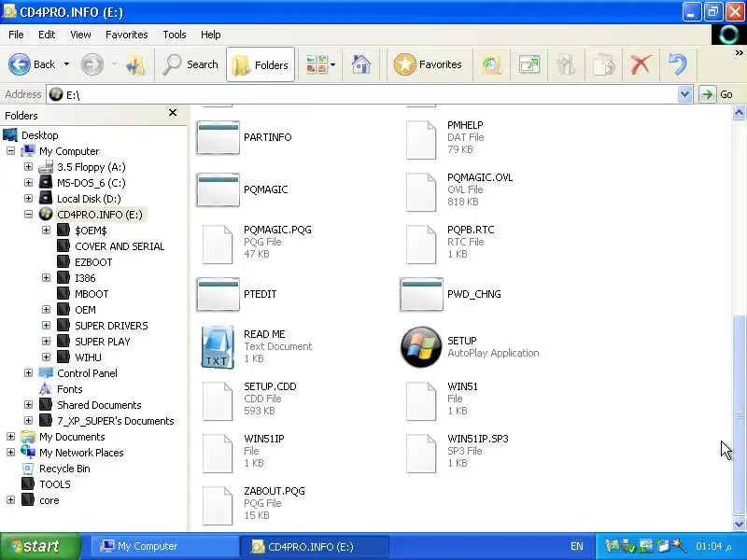Select COVER AND SERIAL folder
747x560 pixels.
click(120, 246)
